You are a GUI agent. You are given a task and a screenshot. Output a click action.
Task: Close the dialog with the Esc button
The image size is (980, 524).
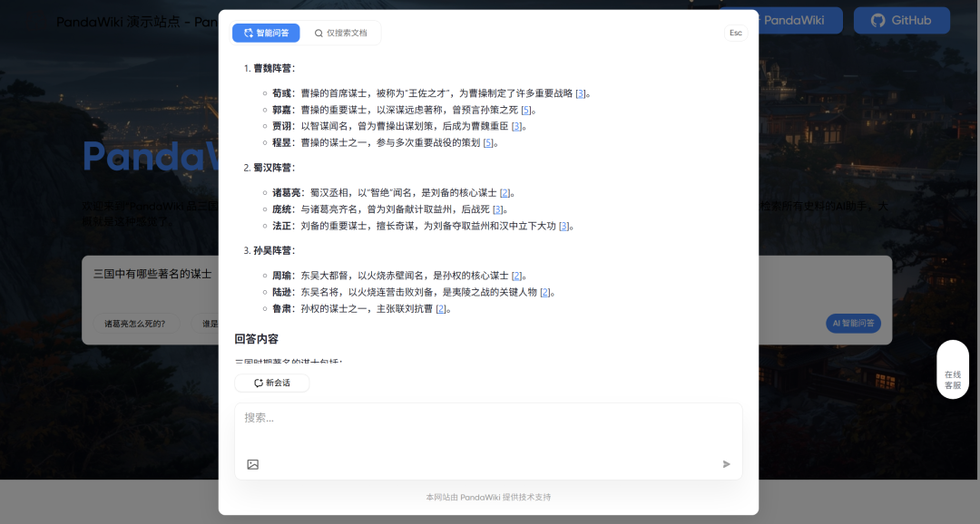736,34
